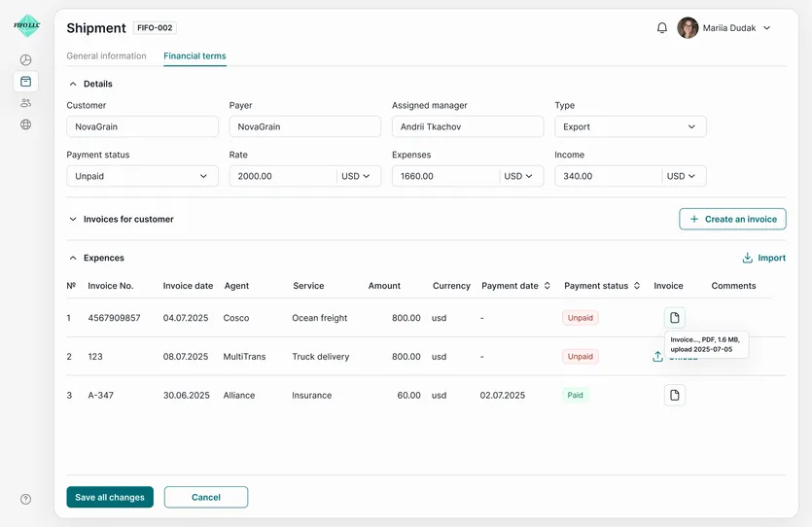This screenshot has height=527, width=812.
Task: Click Save all changes button
Action: click(x=110, y=497)
